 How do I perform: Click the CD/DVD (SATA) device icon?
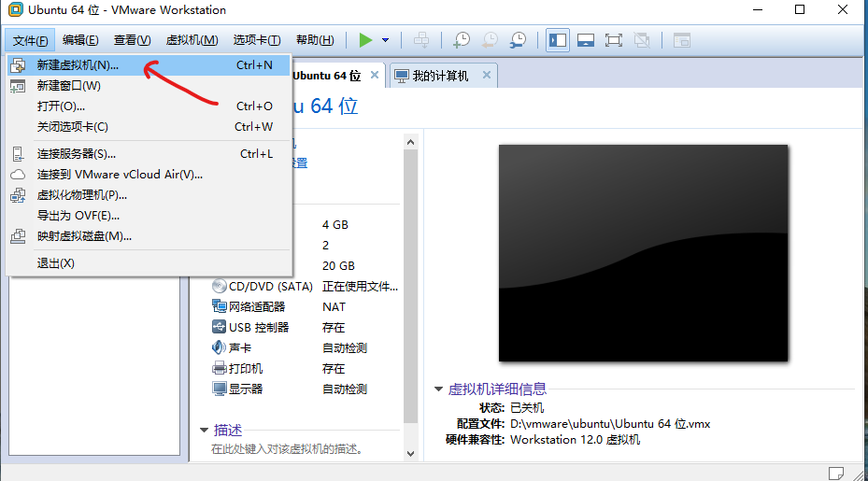[x=220, y=286]
